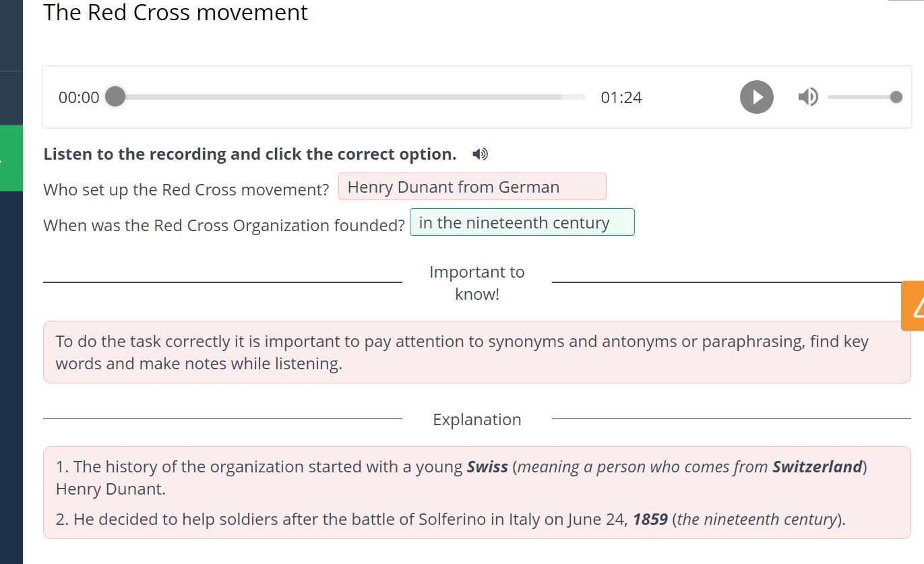Play the Red Cross audio recording
This screenshot has width=924, height=564.
[756, 97]
